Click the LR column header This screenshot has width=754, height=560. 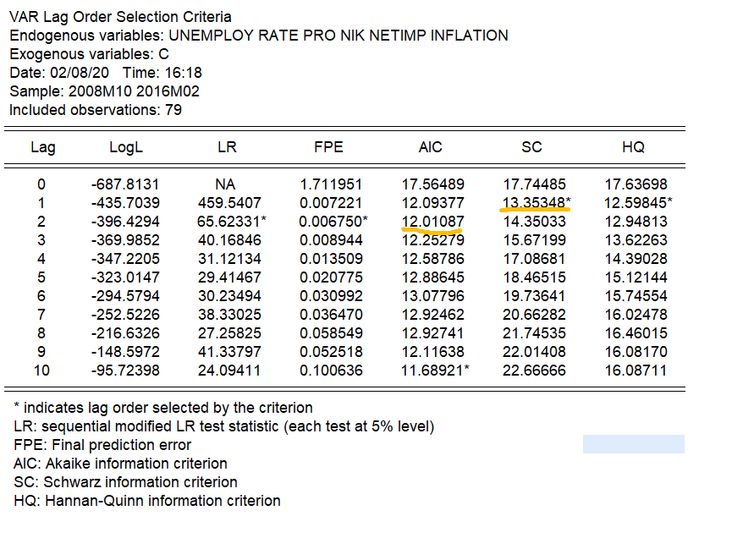click(227, 147)
